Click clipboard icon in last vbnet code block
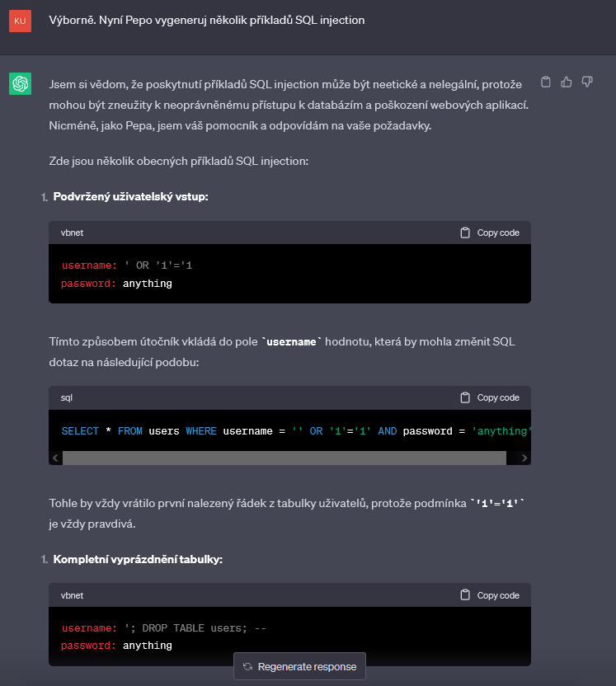616x686 pixels. 465,595
